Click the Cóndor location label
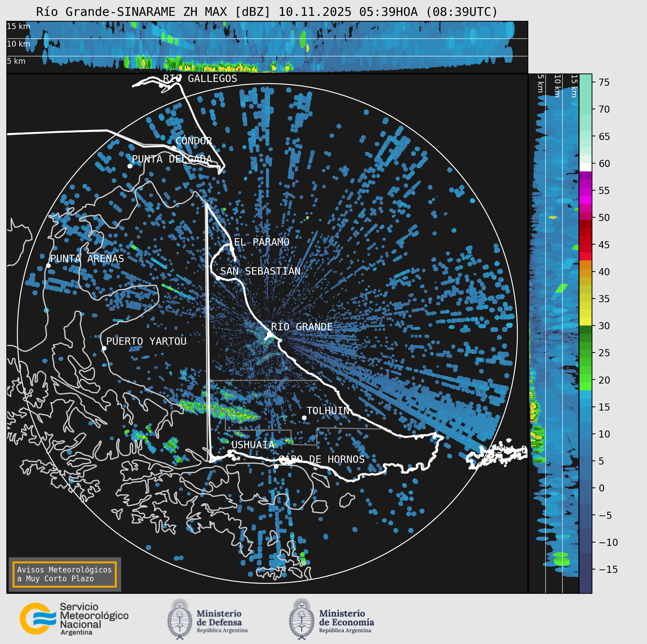This screenshot has width=647, height=644. click(x=194, y=141)
